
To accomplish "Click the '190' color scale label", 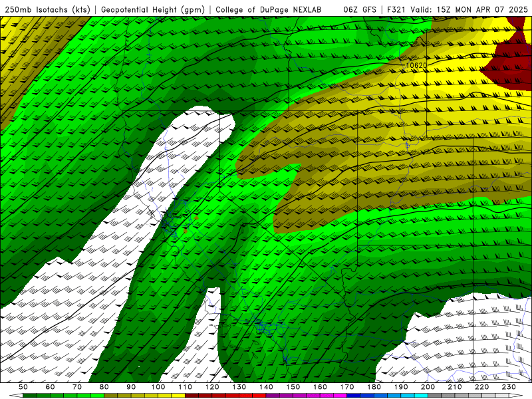I will click(401, 387).
